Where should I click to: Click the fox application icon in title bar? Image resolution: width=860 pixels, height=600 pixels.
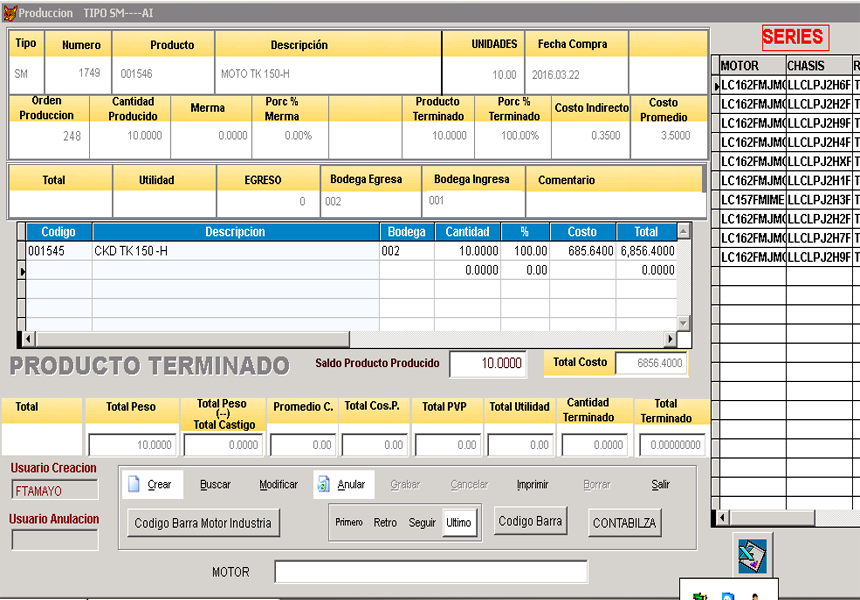(9, 13)
